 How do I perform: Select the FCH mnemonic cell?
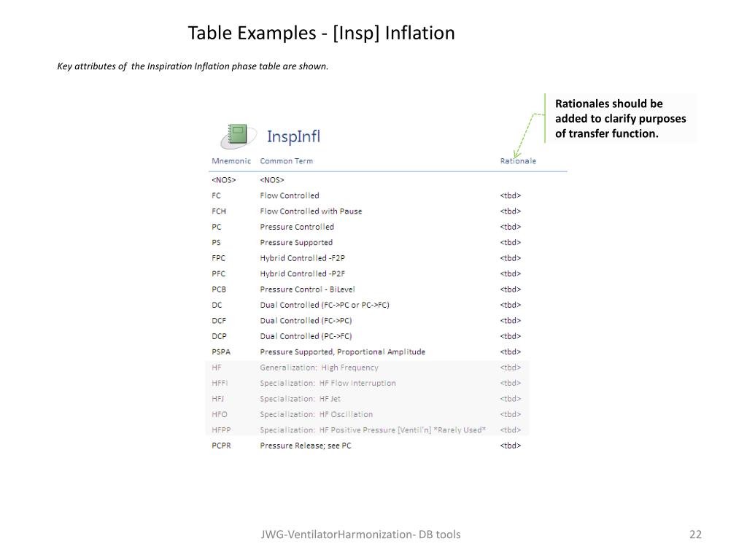219,211
